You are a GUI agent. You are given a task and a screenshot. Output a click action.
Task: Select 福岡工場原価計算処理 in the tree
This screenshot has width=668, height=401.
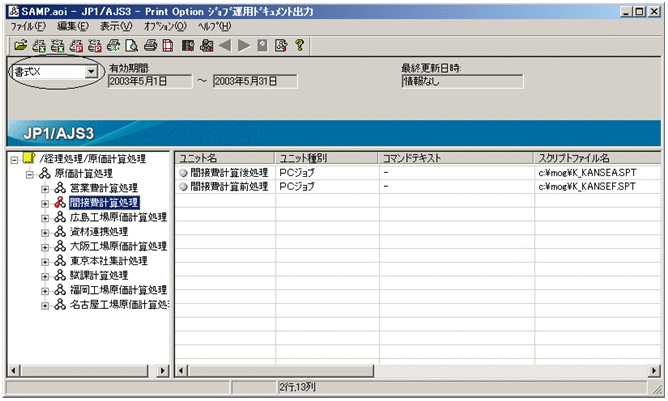coord(118,290)
